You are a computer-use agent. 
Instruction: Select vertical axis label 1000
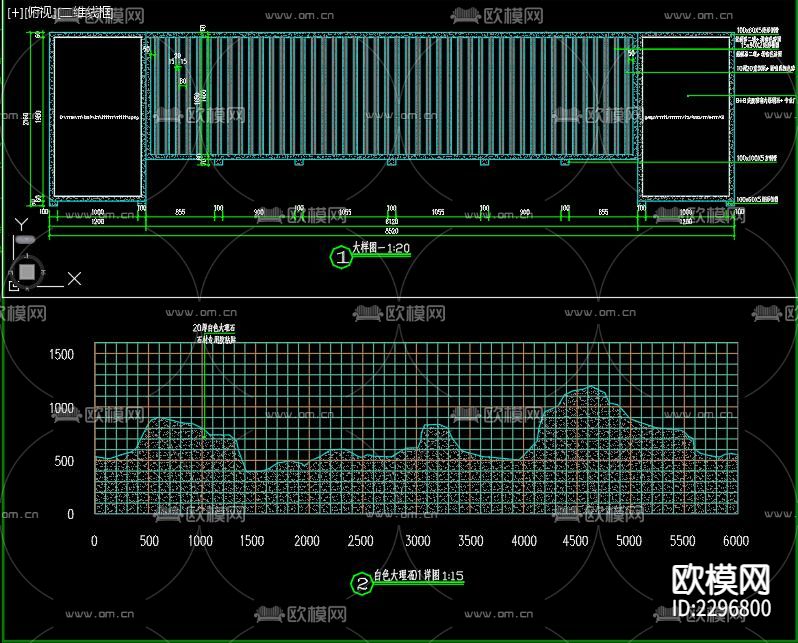pyautogui.click(x=62, y=408)
